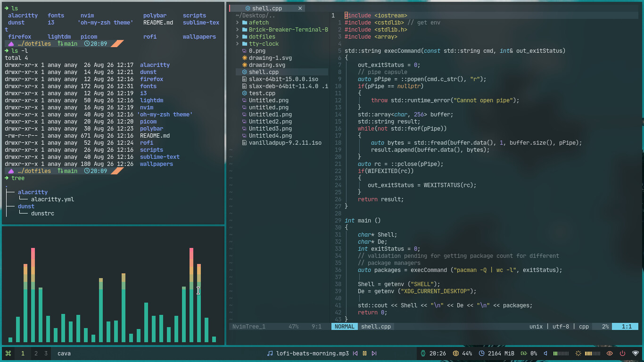Click the lofi-beats-morning.mp3 track title
The height and width of the screenshot is (362, 644).
(x=313, y=353)
